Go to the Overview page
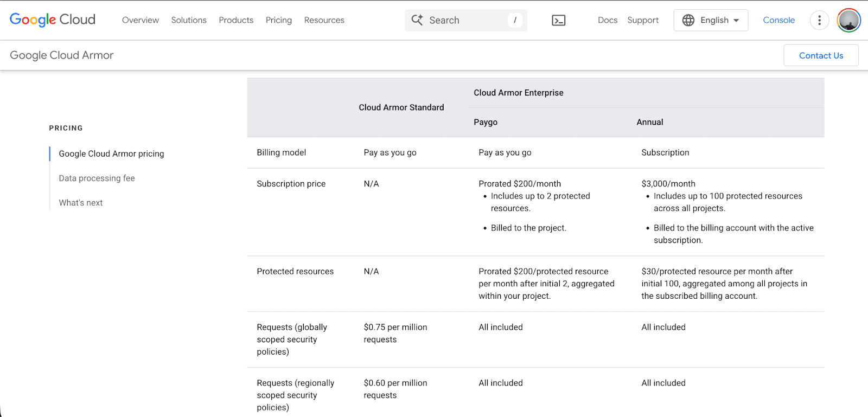The width and height of the screenshot is (868, 417). point(141,20)
